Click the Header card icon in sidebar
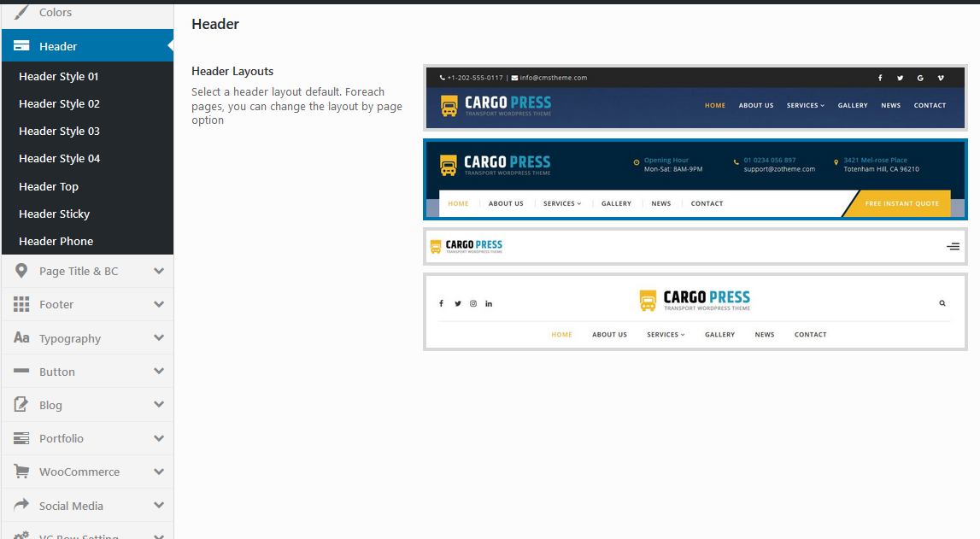 22,46
